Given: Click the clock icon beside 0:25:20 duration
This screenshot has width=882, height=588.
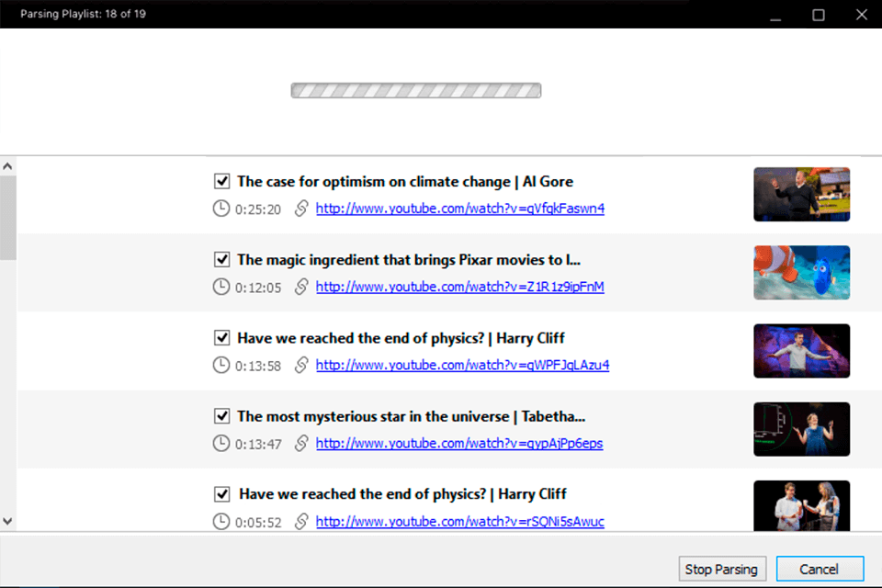Looking at the screenshot, I should click(221, 209).
